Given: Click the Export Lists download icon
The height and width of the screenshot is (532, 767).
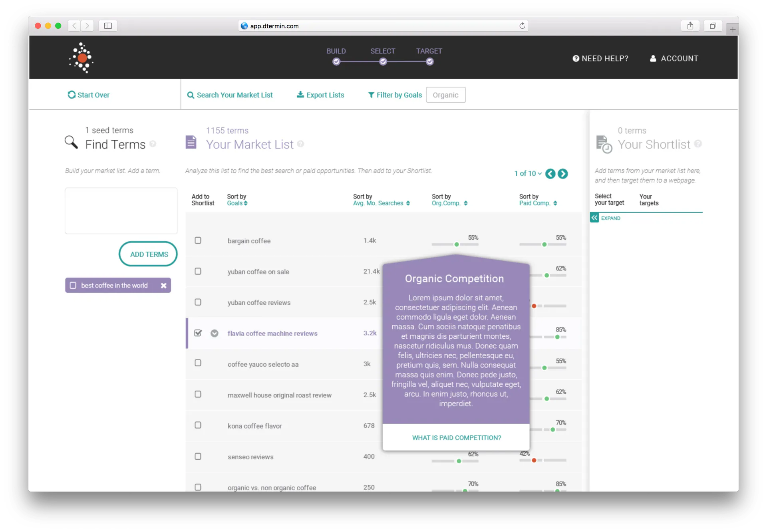Looking at the screenshot, I should pos(300,95).
